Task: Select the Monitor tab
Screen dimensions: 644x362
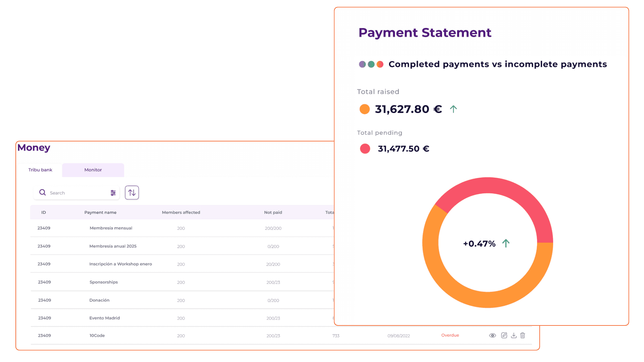Action: pos(93,170)
